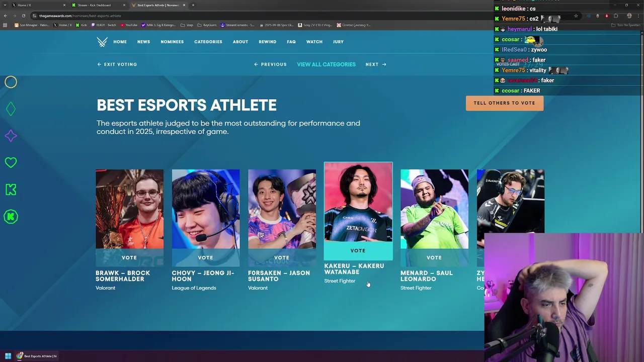Go to PREVIOUS category
This screenshot has height=362, width=644.
[270, 64]
